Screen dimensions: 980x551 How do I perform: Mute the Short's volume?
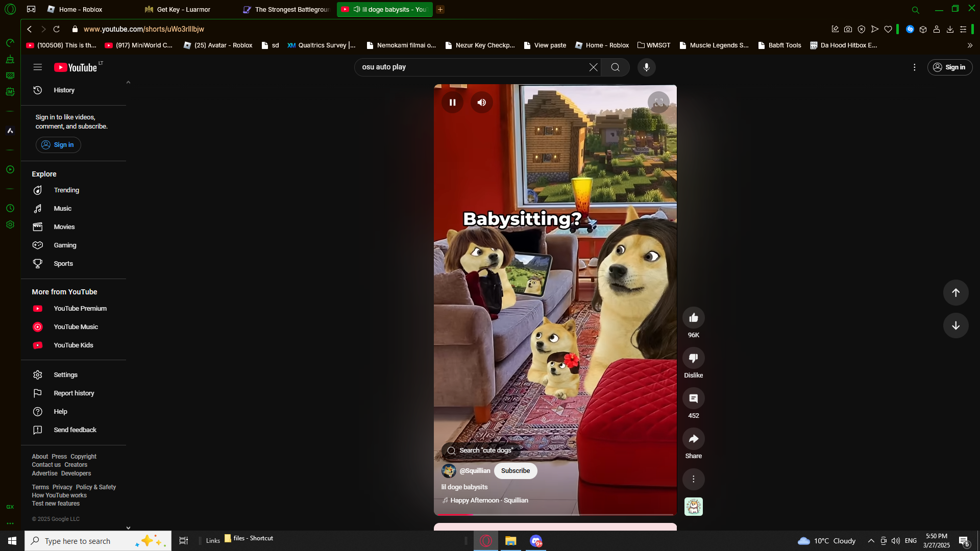pyautogui.click(x=481, y=103)
